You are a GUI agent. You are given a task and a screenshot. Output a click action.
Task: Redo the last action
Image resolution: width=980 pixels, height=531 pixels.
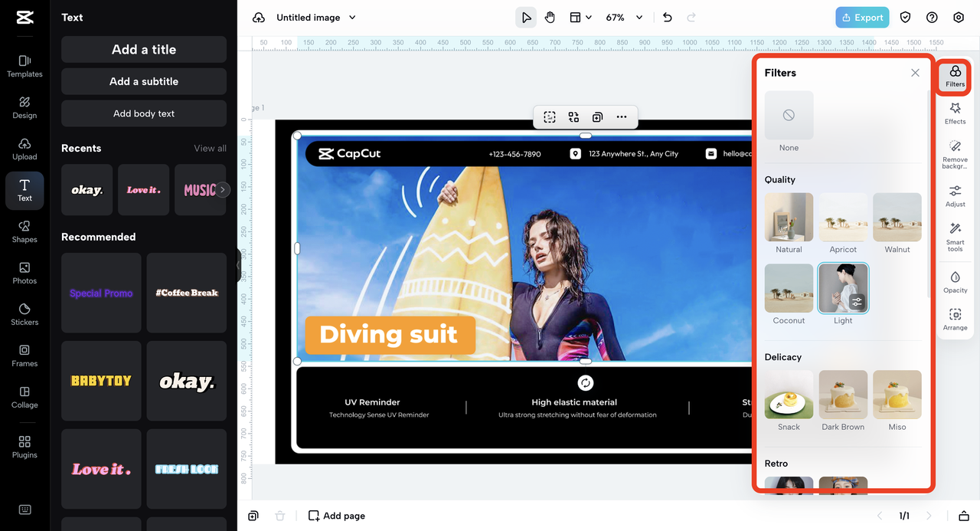(x=691, y=18)
